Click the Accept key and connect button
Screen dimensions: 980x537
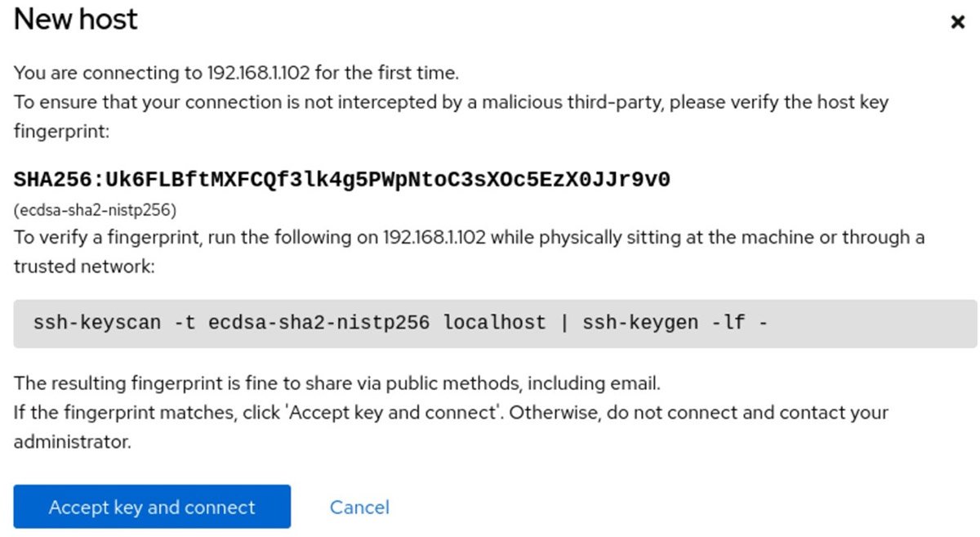(x=152, y=507)
